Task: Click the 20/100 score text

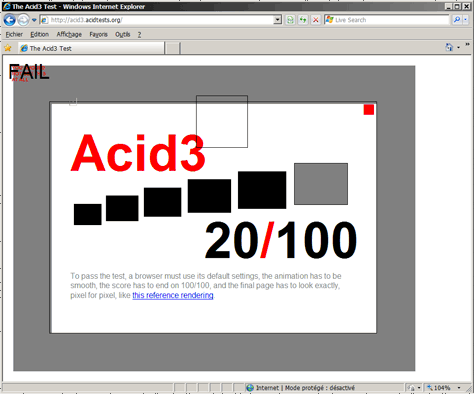Action: 281,240
